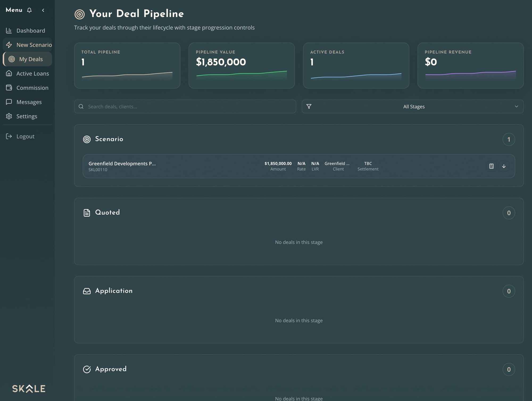Open the notifications bell icon
This screenshot has width=532, height=401.
[29, 10]
